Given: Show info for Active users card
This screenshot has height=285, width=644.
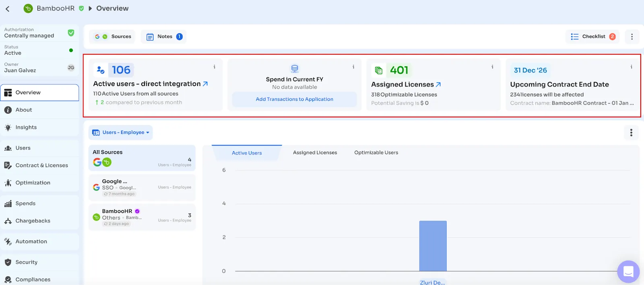Looking at the screenshot, I should (x=215, y=67).
